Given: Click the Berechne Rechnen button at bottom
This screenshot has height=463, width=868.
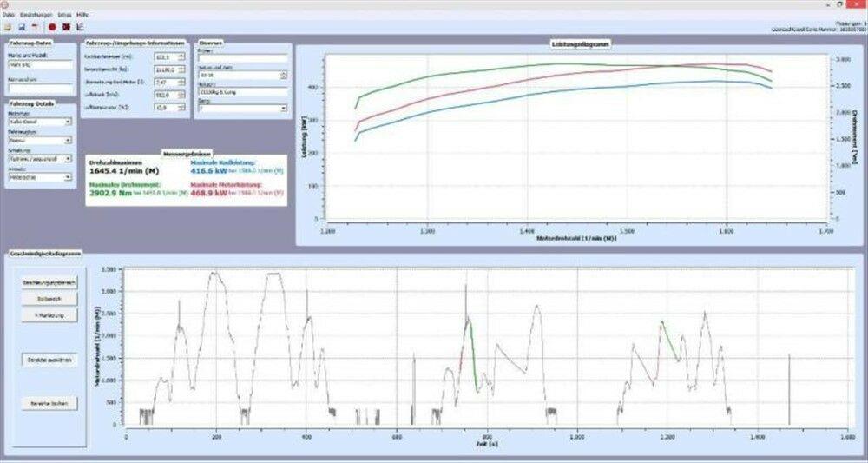Looking at the screenshot, I should tap(49, 403).
